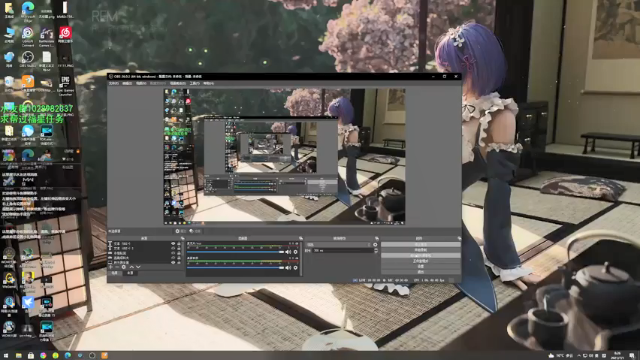Move selected source down with arrow icon
The width and height of the screenshot is (640, 360).
click(138, 267)
